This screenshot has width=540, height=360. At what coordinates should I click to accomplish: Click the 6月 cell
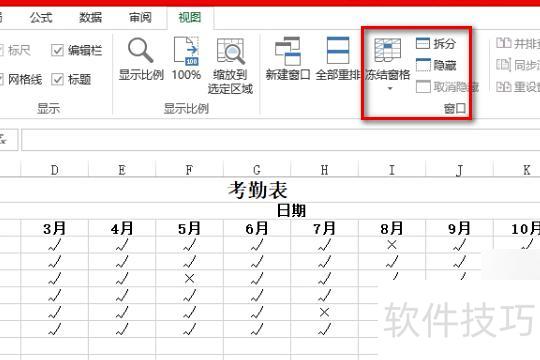pos(257,228)
